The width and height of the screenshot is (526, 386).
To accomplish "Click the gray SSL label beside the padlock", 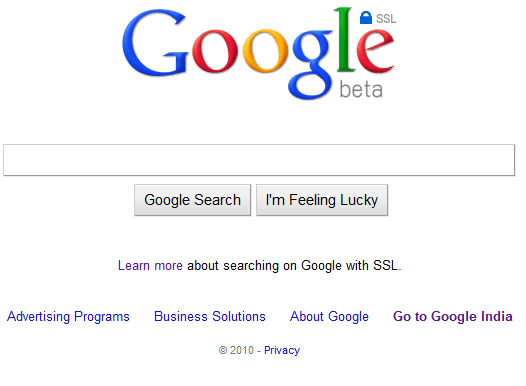I will pyautogui.click(x=386, y=19).
